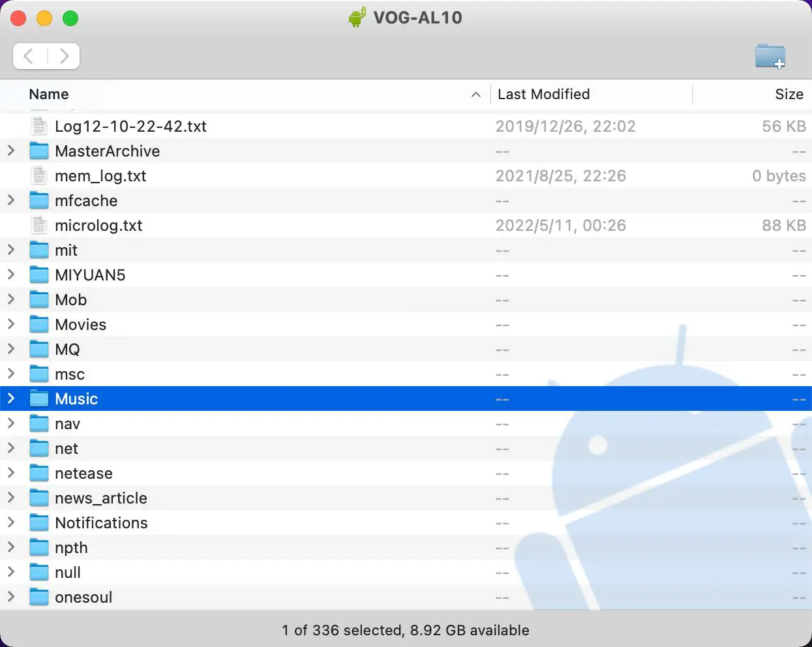Click the MasterArchive folder icon
This screenshot has width=812, height=647.
coord(39,151)
